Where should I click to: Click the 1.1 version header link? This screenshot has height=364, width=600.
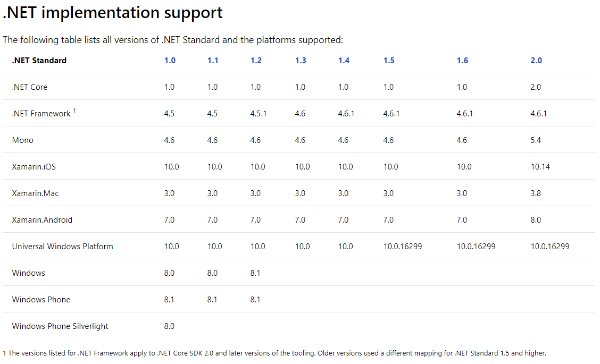click(x=213, y=61)
